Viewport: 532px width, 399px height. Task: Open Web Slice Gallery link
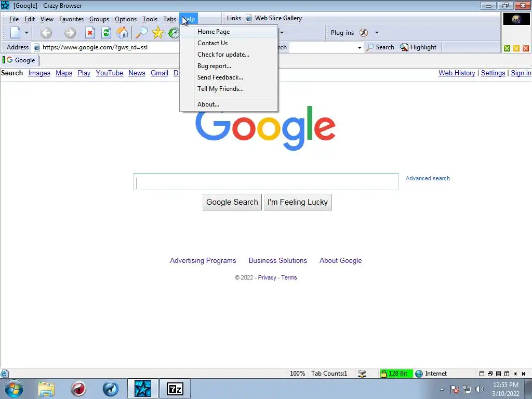tap(274, 18)
